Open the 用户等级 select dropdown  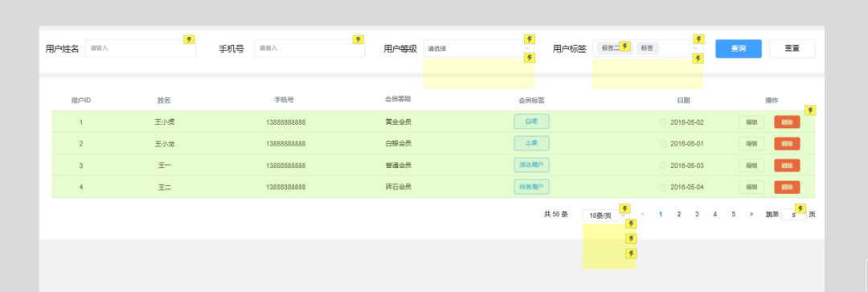479,48
